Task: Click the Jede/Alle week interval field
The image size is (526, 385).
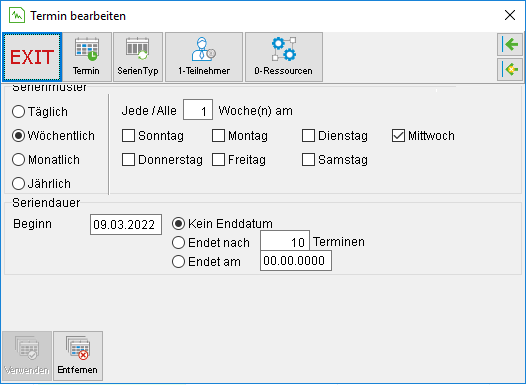Action: tap(198, 110)
